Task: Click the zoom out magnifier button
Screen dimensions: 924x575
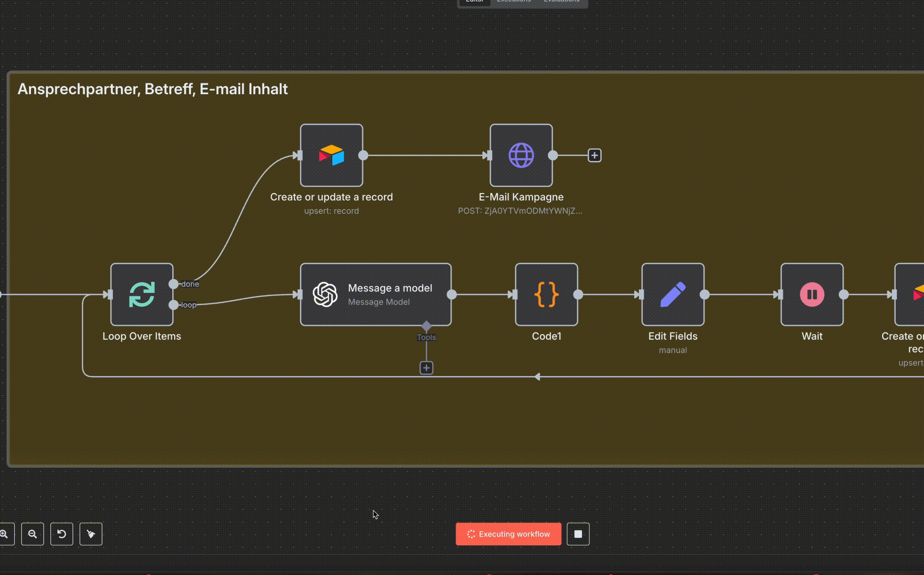Action: coord(32,534)
